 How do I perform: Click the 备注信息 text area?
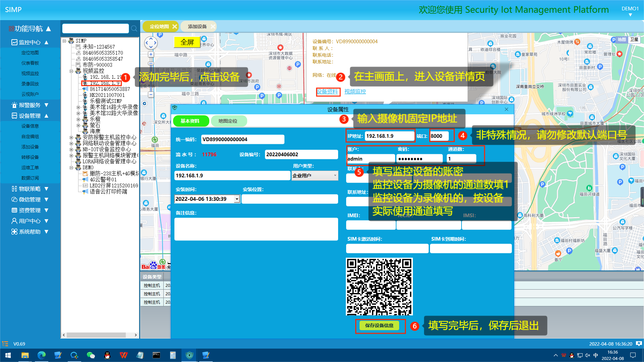[256, 229]
